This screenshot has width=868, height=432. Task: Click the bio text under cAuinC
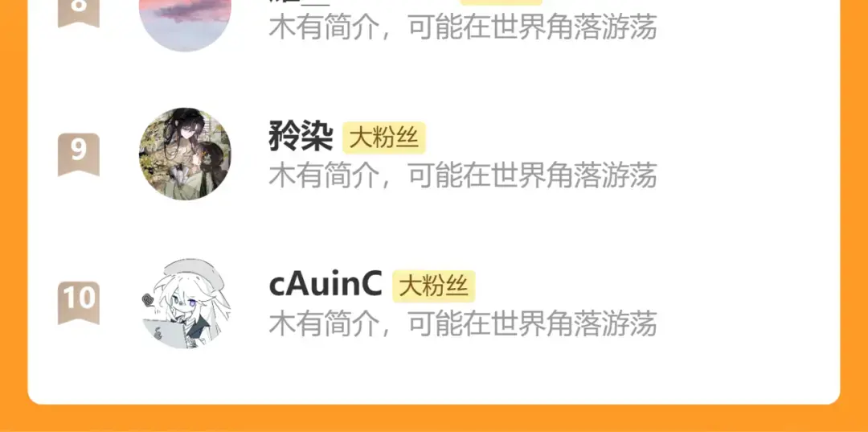pyautogui.click(x=463, y=323)
